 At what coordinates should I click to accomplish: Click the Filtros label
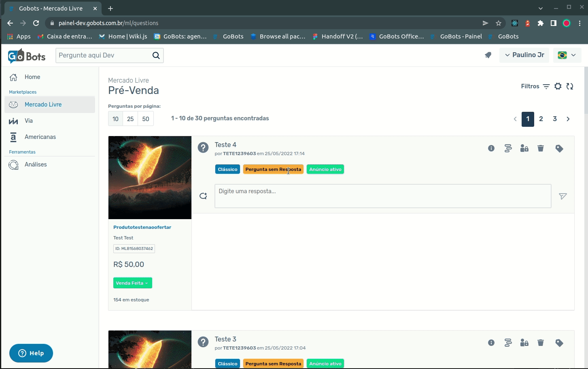(x=530, y=86)
